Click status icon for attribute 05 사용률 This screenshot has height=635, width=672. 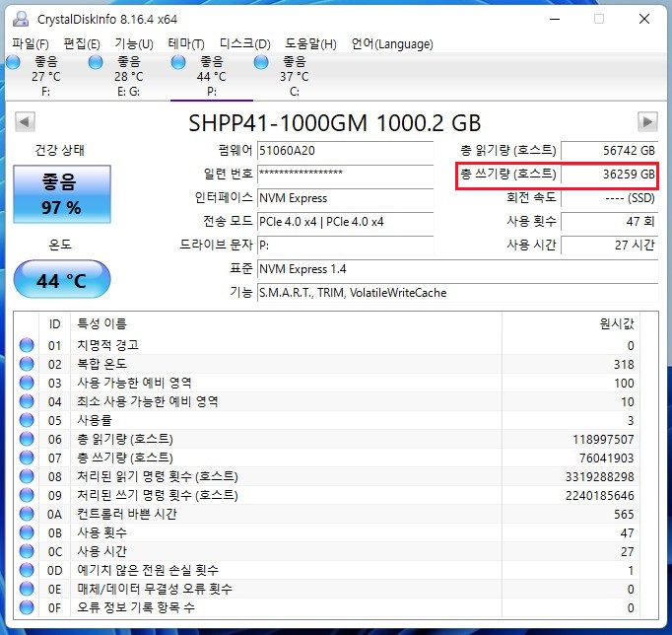[x=27, y=420]
